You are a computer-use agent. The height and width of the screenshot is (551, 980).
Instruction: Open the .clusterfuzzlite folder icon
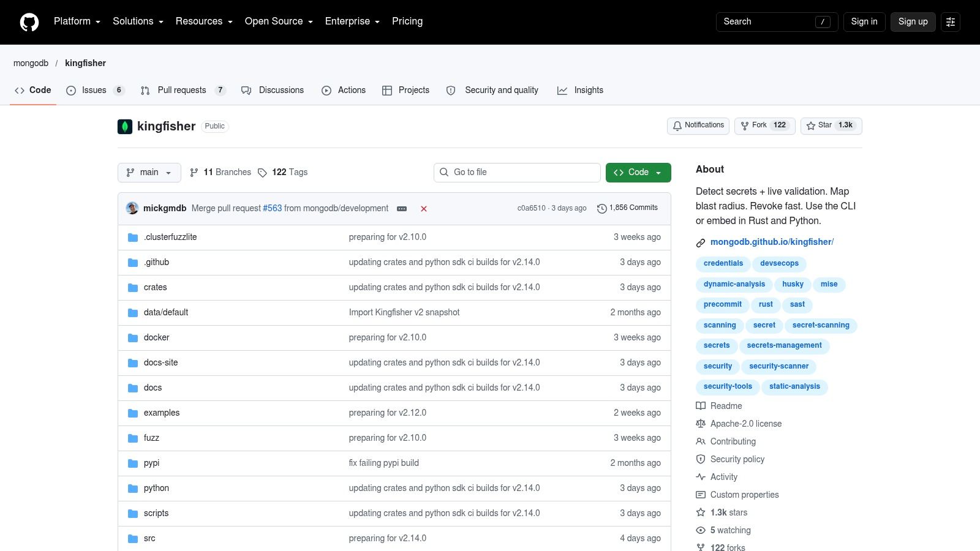133,238
